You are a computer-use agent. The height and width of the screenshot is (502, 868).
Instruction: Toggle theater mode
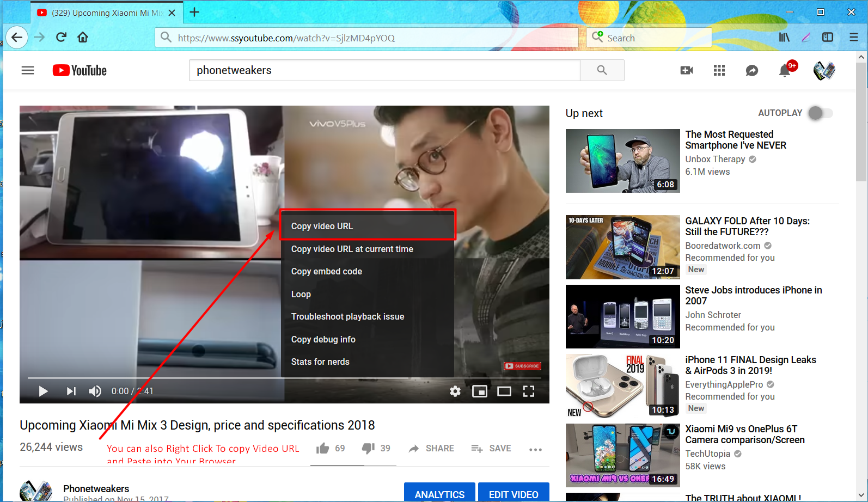[x=504, y=391]
